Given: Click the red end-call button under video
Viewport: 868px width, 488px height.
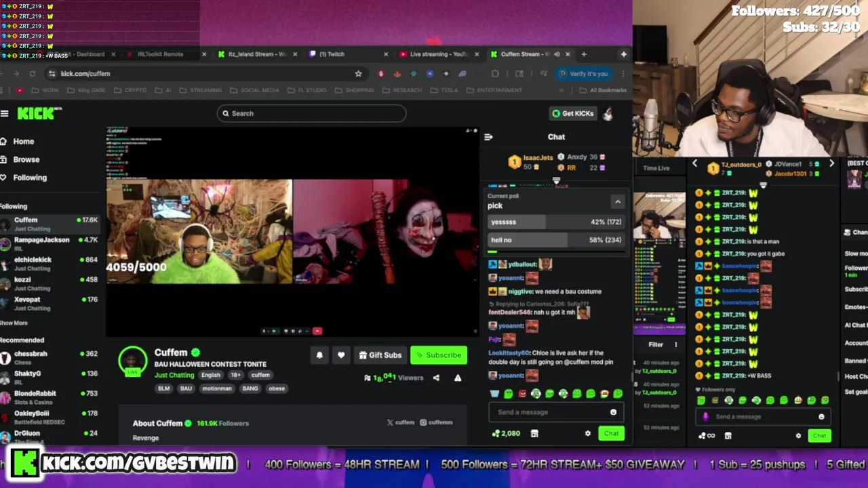Looking at the screenshot, I should pyautogui.click(x=317, y=331).
